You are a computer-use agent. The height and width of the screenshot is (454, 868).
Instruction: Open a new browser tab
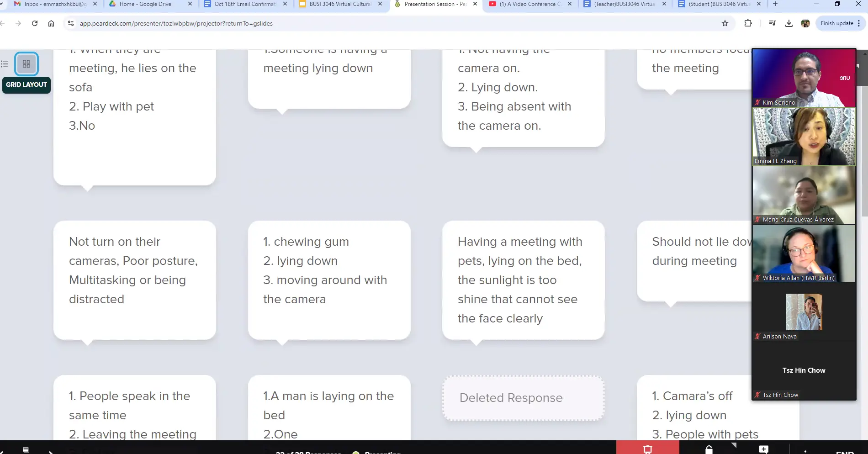point(775,4)
